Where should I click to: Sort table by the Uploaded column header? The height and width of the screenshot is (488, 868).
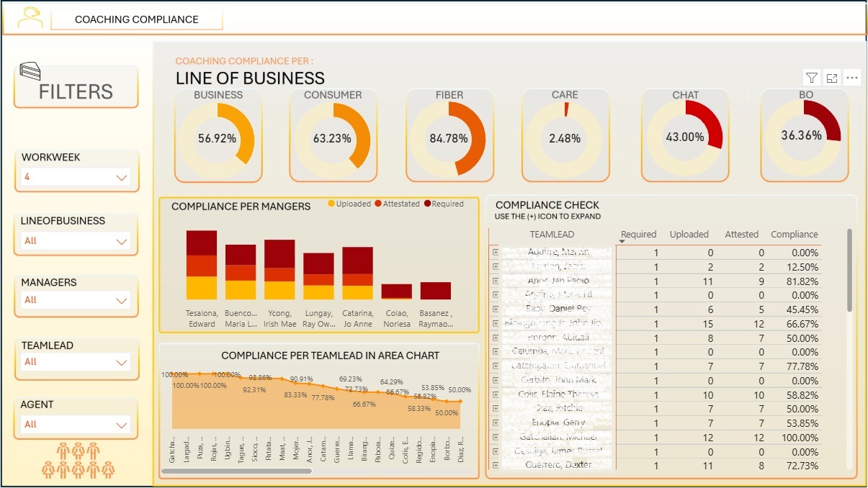[689, 234]
